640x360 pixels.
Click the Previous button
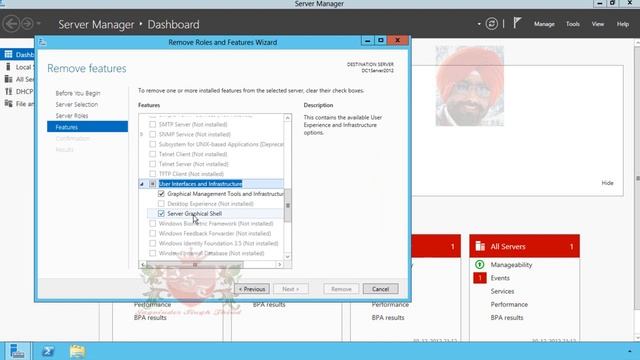(x=252, y=289)
